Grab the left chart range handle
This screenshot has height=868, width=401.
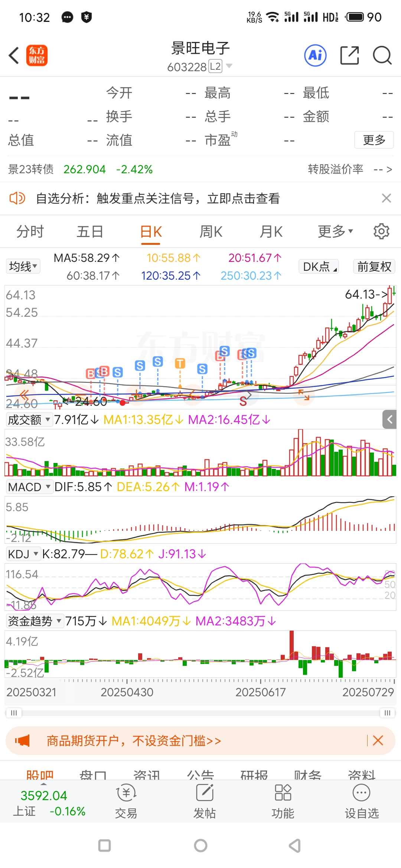click(14, 713)
